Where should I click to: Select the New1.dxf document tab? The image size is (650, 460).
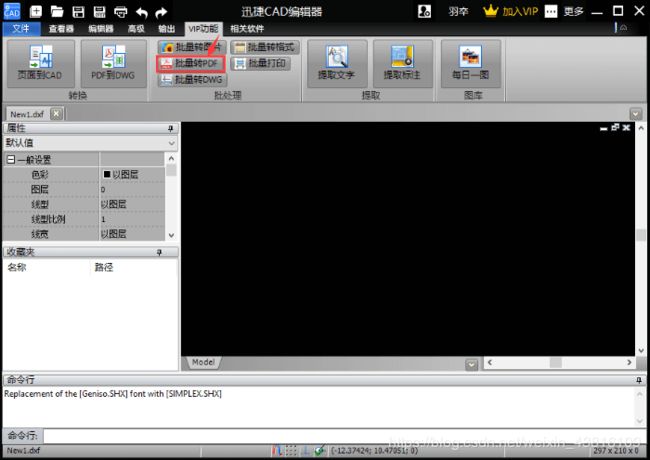click(27, 114)
